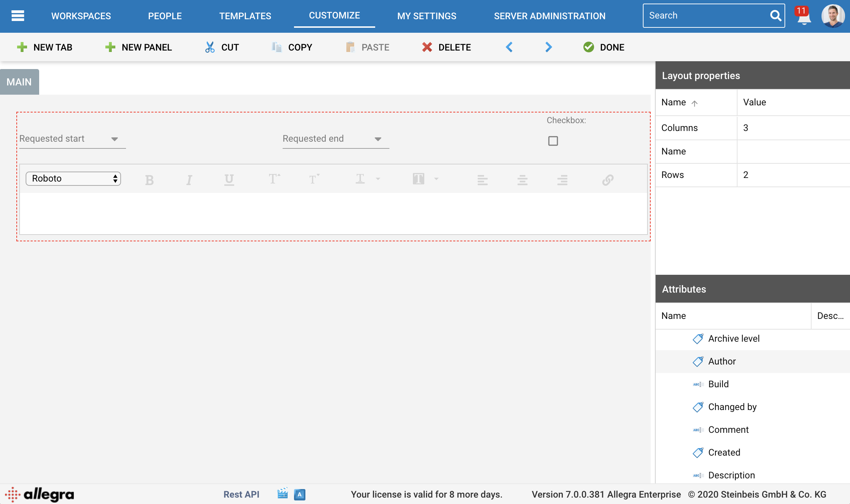The width and height of the screenshot is (850, 504).
Task: Move selection right with blue arrow
Action: (x=548, y=47)
